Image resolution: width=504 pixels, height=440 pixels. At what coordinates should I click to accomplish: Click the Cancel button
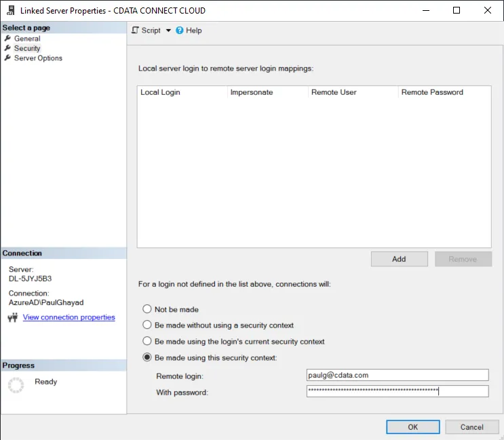click(471, 427)
